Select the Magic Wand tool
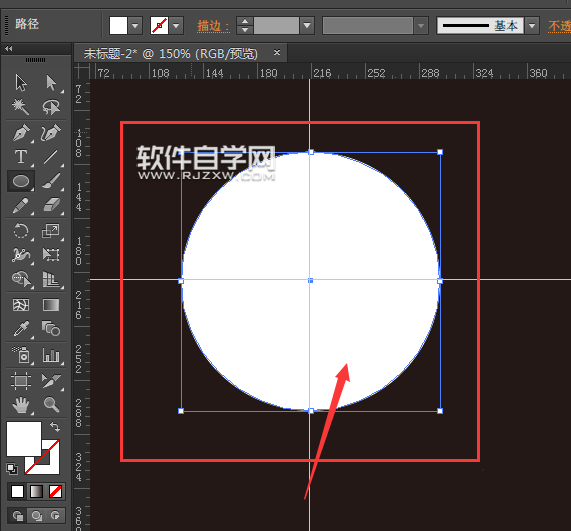 pos(21,107)
